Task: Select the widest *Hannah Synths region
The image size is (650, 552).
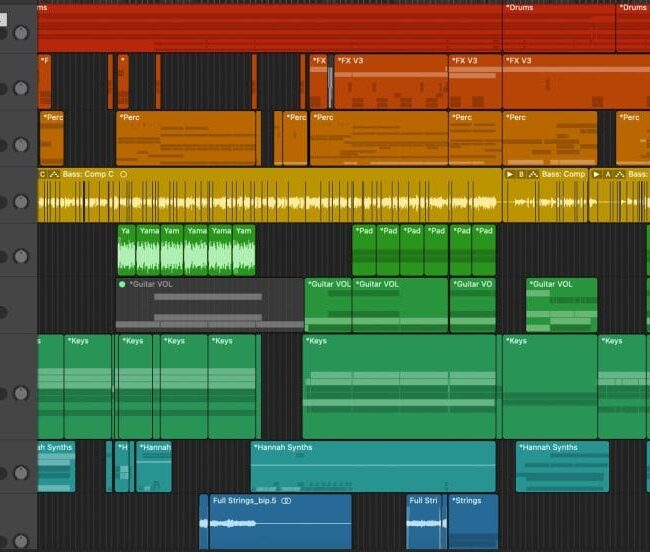Action: pyautogui.click(x=372, y=468)
